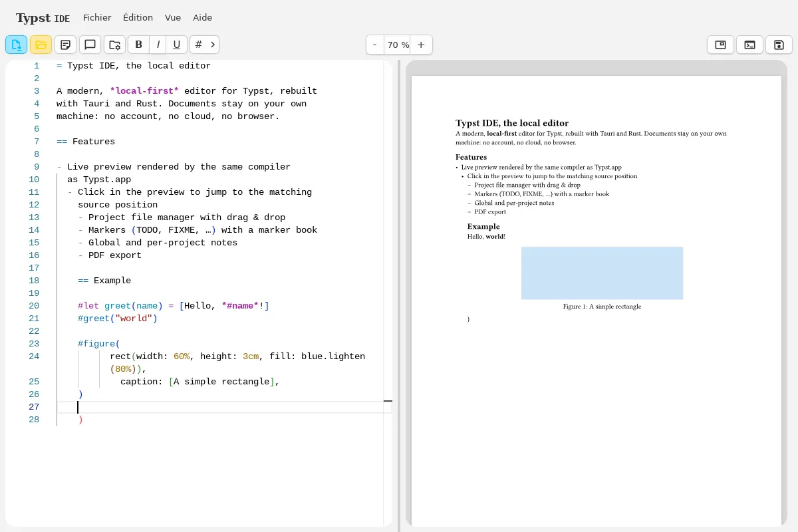Open the yellow folder button
Image resolution: width=798 pixels, height=532 pixels.
point(41,45)
